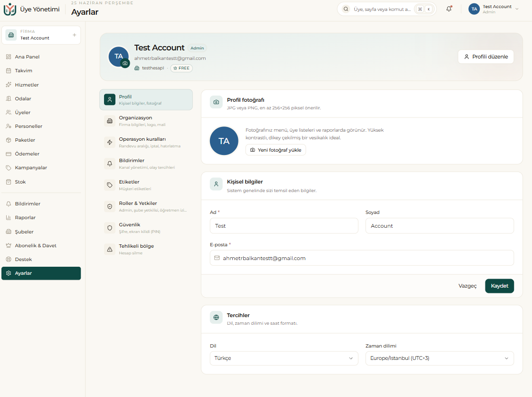Switch to Organizasyon settings tab
The height and width of the screenshot is (397, 532).
tap(146, 121)
